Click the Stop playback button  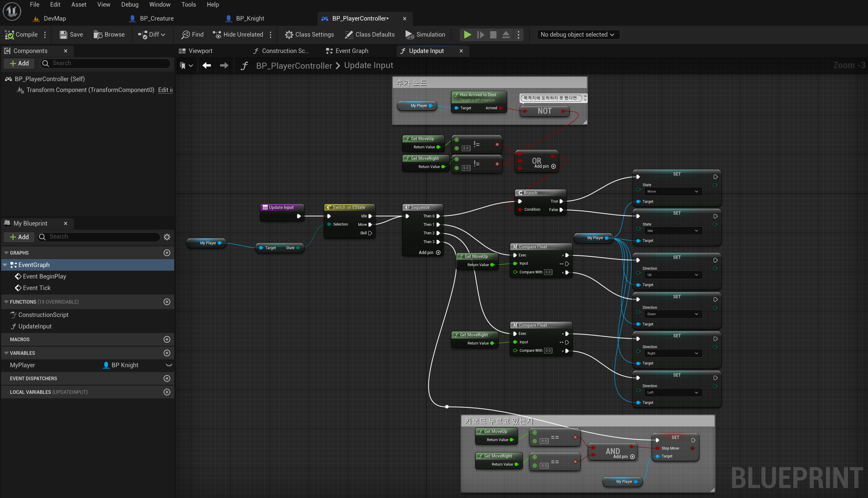point(493,35)
